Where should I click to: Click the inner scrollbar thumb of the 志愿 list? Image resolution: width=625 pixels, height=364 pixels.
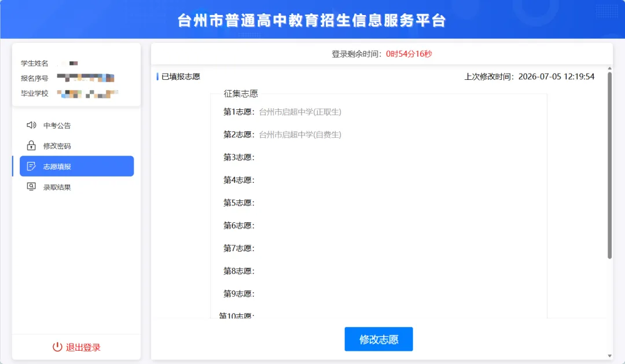click(x=609, y=166)
